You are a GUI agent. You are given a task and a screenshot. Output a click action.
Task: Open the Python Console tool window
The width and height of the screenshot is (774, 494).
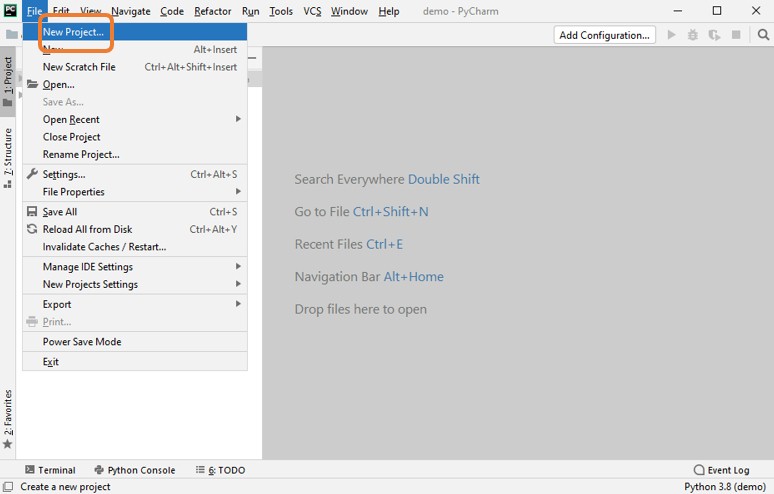pyautogui.click(x=135, y=470)
